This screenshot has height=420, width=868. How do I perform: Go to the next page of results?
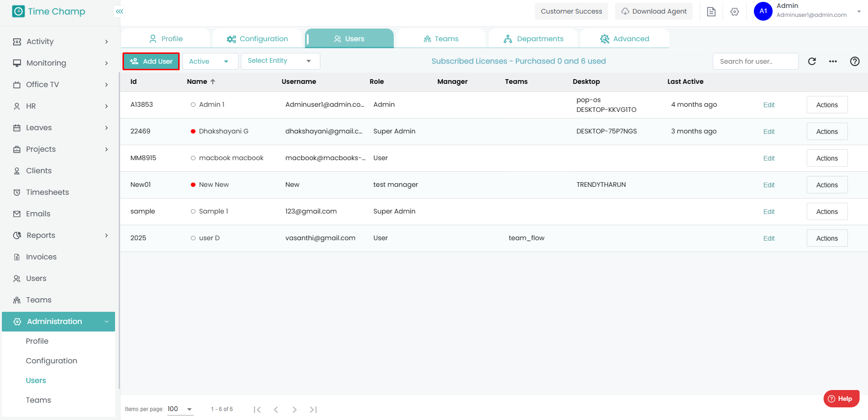[295, 410]
